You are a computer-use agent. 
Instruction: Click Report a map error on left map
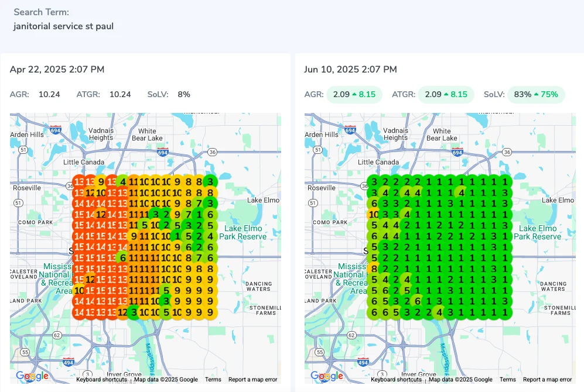253,379
